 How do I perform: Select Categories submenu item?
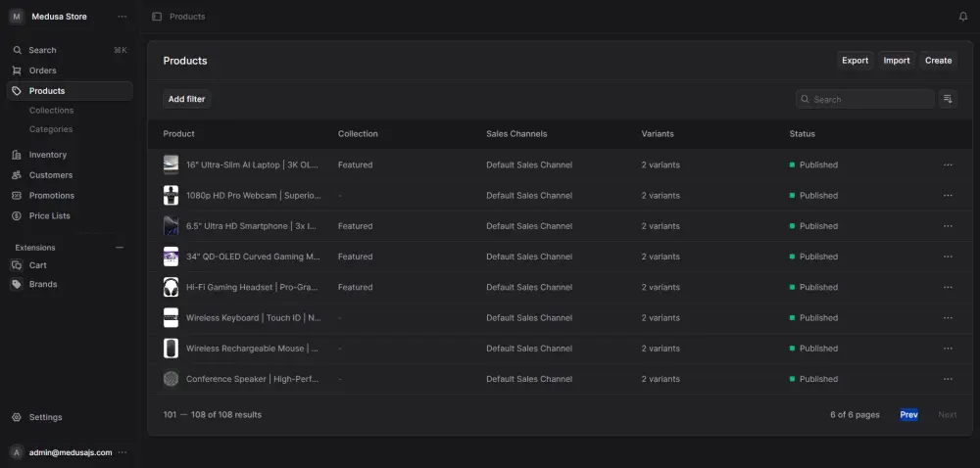click(x=51, y=129)
